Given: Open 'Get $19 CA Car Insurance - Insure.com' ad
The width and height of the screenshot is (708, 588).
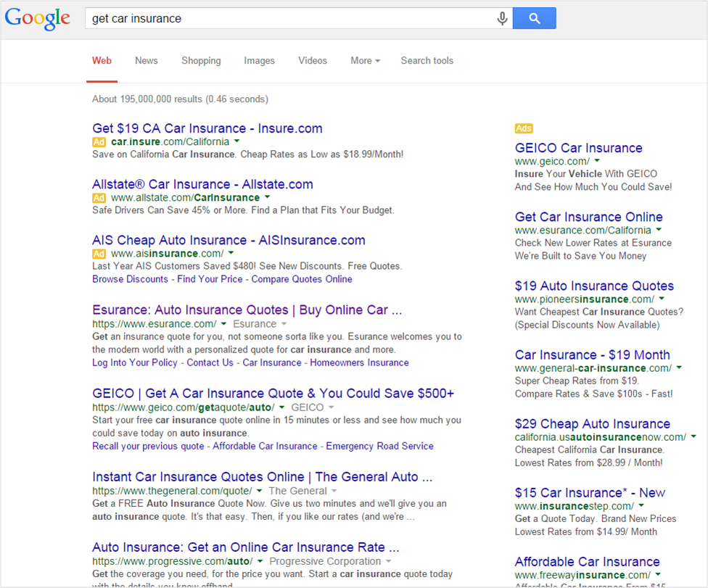Looking at the screenshot, I should click(x=207, y=128).
